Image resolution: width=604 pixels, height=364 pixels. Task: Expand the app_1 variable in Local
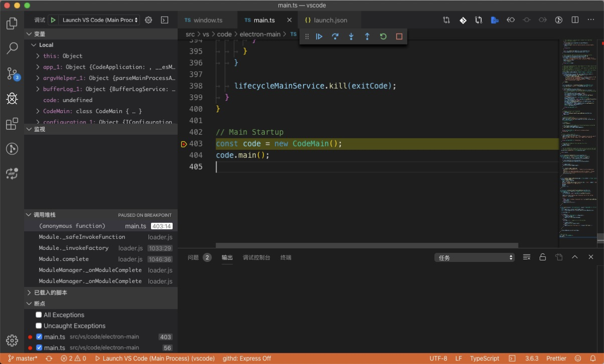click(x=38, y=67)
